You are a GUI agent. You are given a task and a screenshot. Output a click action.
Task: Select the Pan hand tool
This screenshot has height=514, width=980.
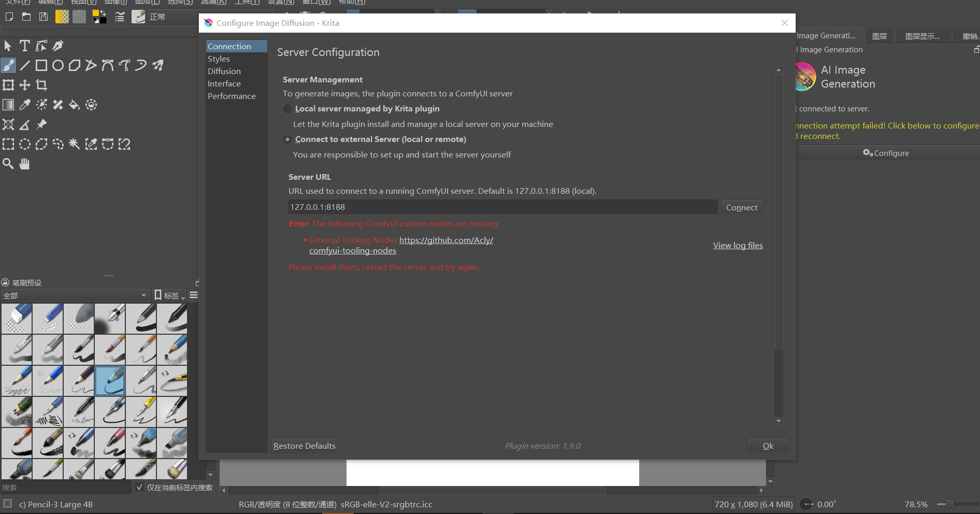pos(25,164)
